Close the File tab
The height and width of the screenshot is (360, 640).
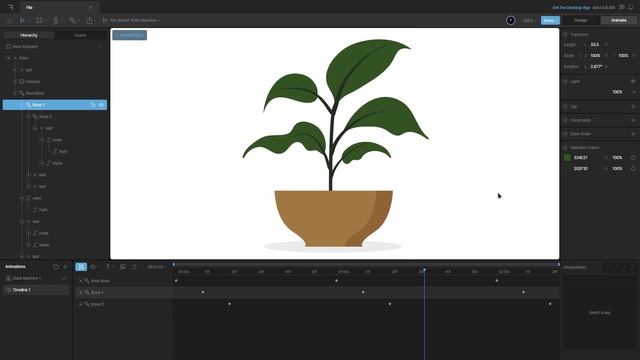coord(90,7)
